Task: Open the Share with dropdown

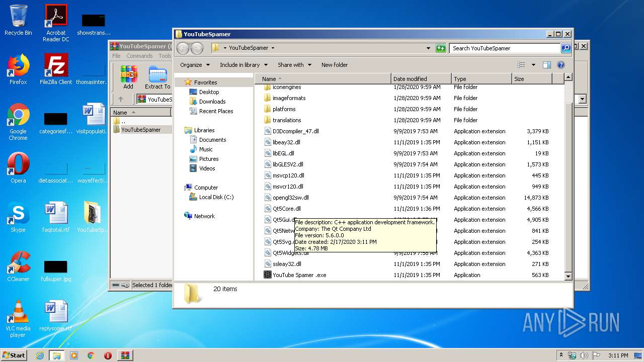Action: [x=294, y=65]
